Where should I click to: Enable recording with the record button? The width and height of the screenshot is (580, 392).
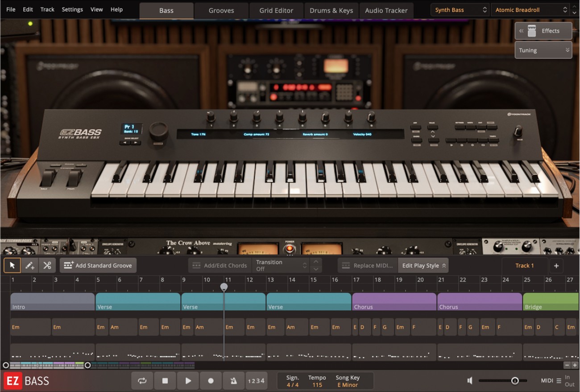coord(211,380)
